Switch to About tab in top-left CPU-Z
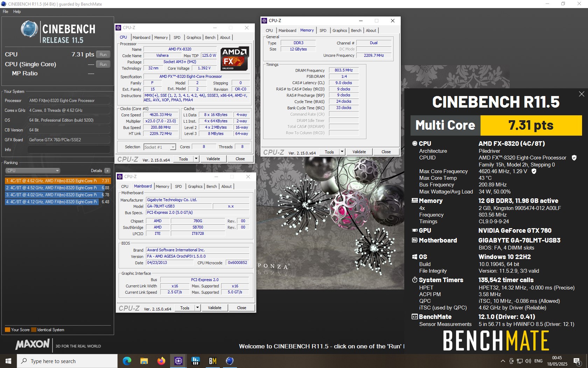The width and height of the screenshot is (588, 368). 225,38
